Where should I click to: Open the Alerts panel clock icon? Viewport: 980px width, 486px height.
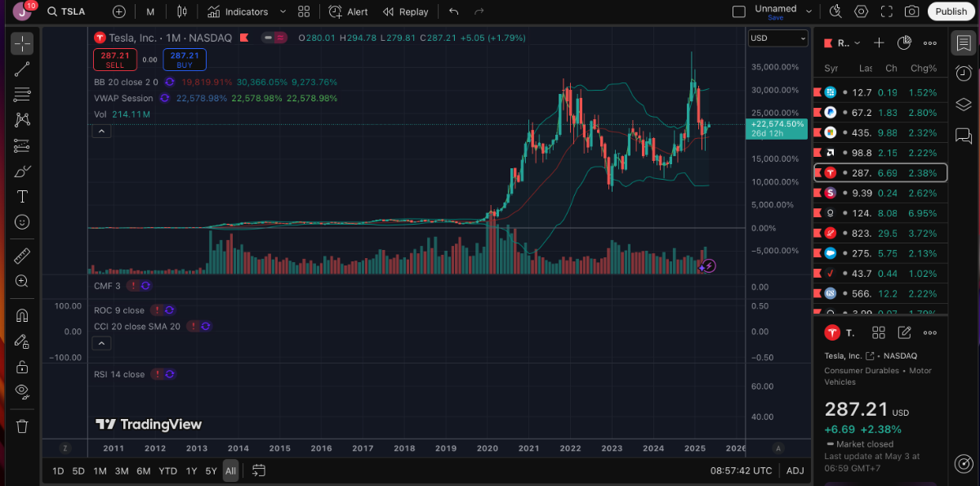964,74
